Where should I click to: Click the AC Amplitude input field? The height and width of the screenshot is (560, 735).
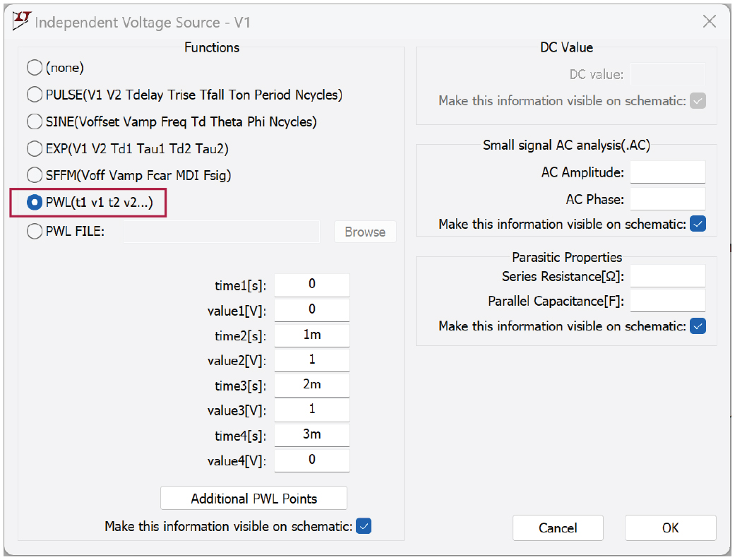(667, 172)
